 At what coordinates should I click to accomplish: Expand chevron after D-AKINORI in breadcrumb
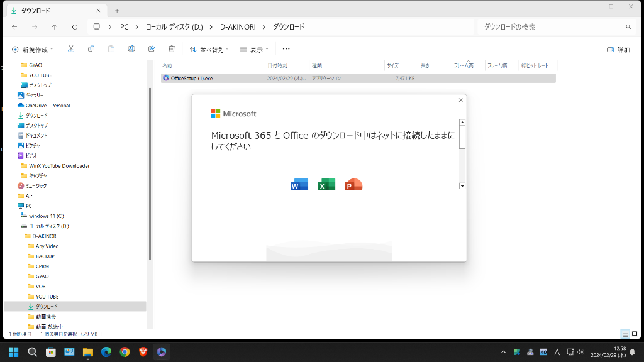264,26
